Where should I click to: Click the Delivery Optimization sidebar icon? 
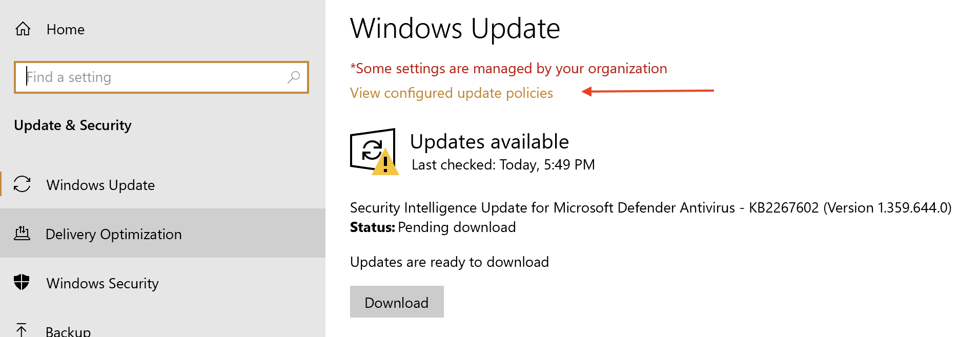[x=22, y=234]
